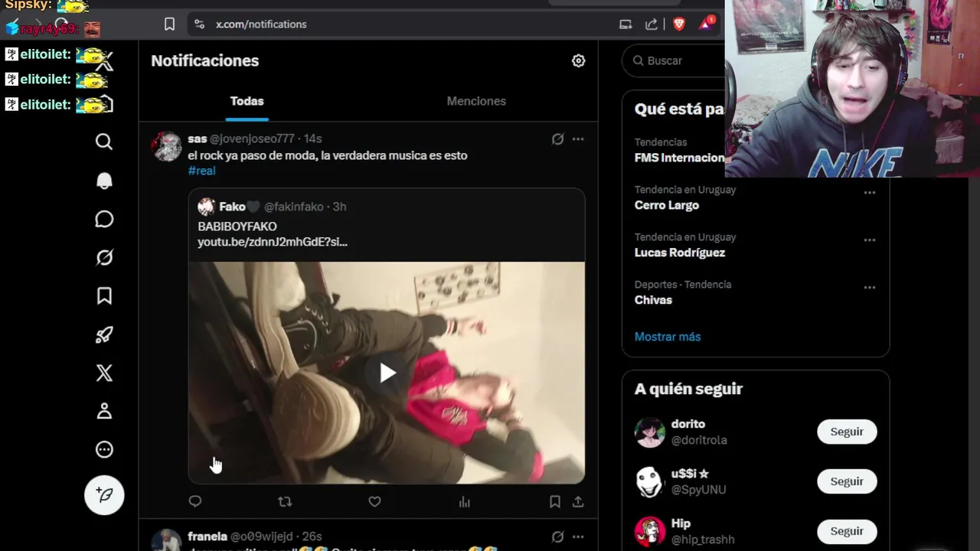Compose a new post with the feather button
This screenshot has height=551, width=980.
coord(104,495)
